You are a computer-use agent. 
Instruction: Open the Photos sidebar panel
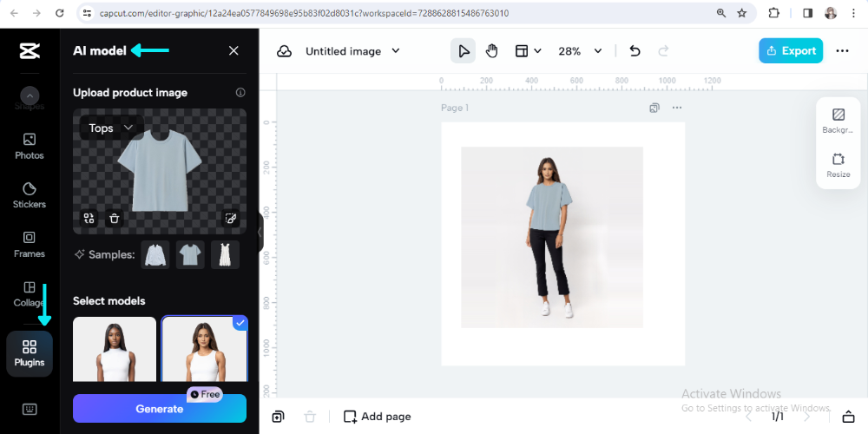pos(30,147)
